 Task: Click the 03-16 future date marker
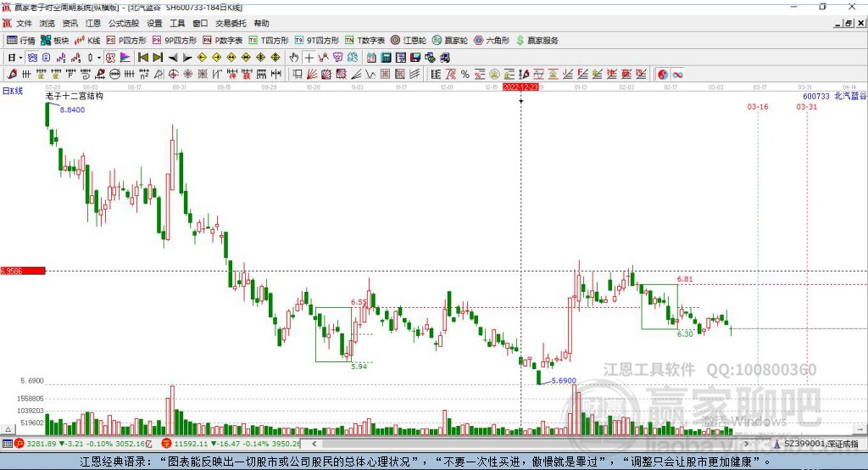click(x=757, y=106)
